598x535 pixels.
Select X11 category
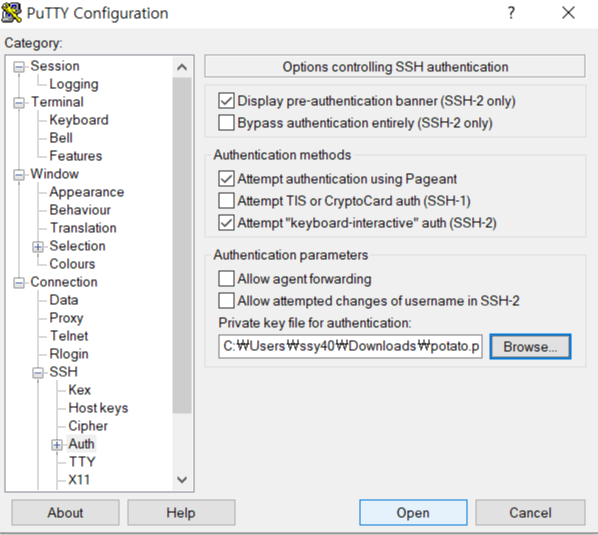(x=79, y=480)
